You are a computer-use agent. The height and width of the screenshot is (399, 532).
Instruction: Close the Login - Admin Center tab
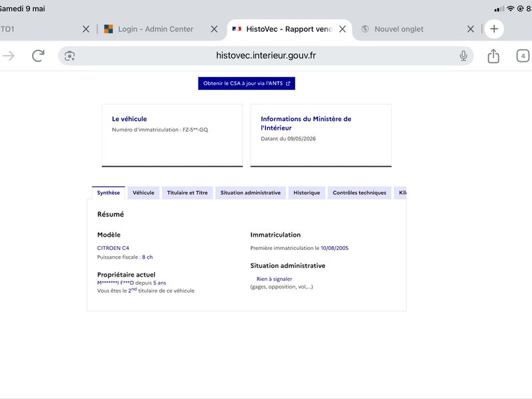(x=214, y=29)
